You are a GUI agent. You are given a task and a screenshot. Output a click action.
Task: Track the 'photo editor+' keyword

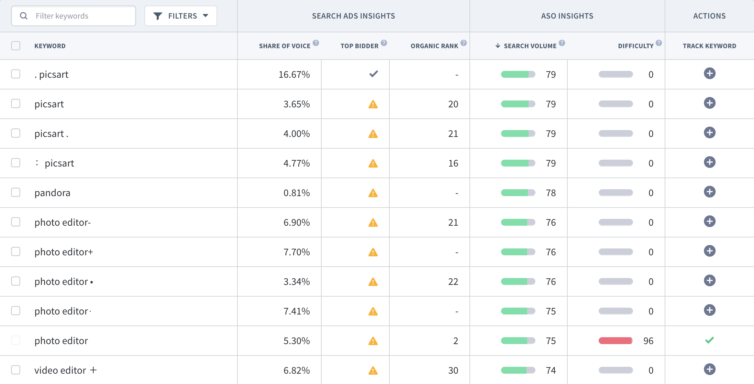709,251
